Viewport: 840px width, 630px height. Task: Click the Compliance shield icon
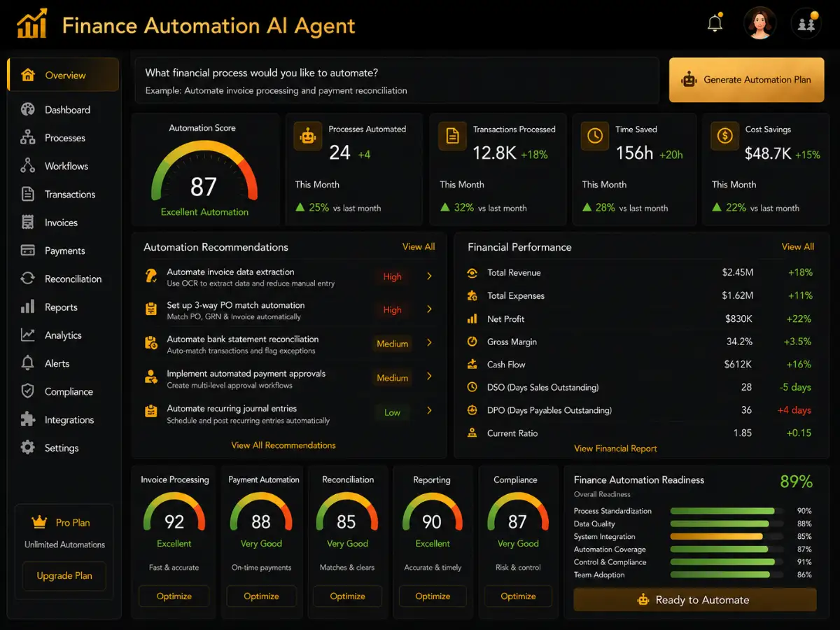[28, 391]
